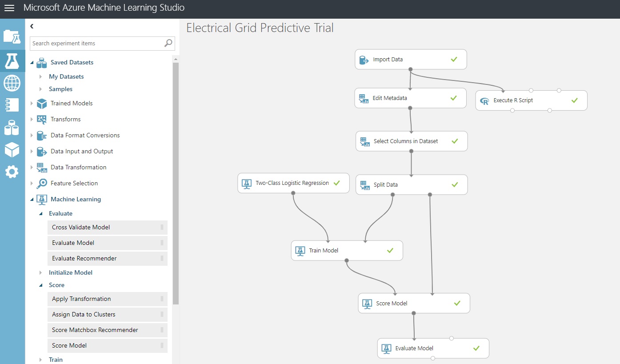Click the Score Model canvas module icon

[367, 304]
